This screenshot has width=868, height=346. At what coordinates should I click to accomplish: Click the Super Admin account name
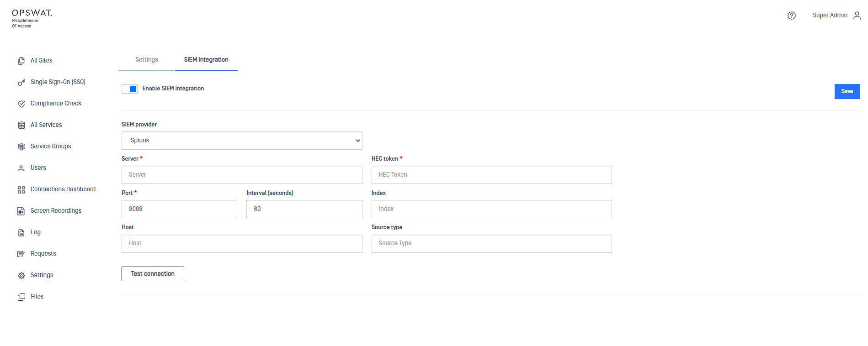click(830, 16)
